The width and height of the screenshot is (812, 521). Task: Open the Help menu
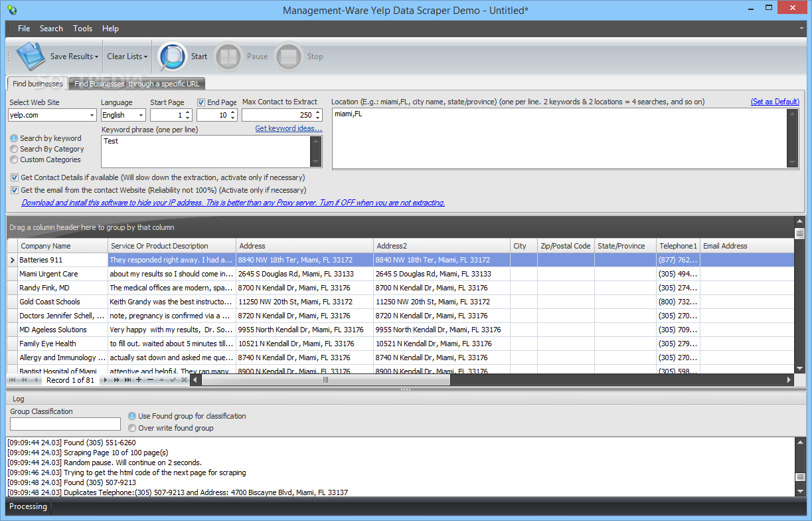[x=110, y=29]
